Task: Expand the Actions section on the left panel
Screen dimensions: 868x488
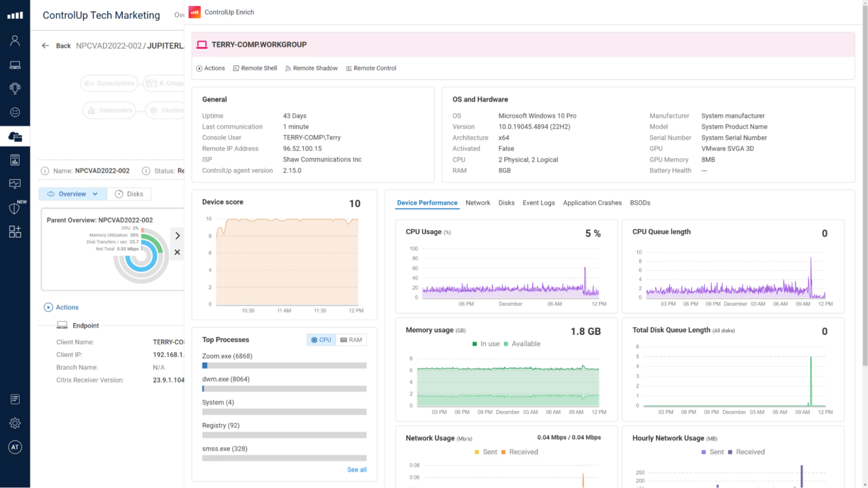Action: 61,307
